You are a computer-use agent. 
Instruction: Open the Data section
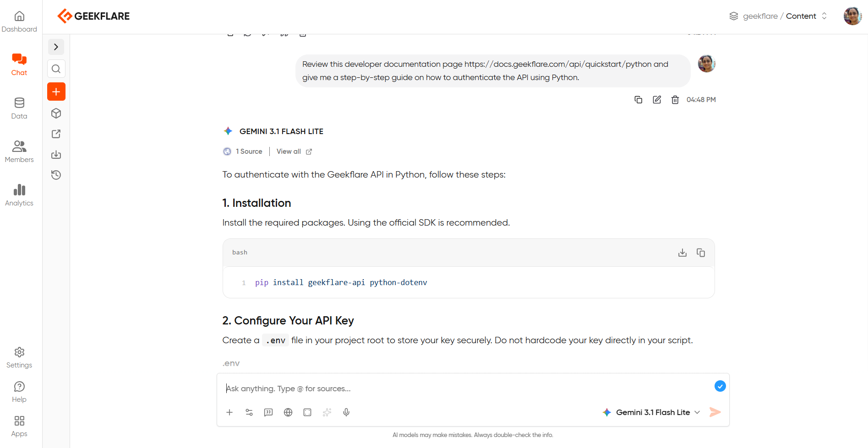(19, 108)
